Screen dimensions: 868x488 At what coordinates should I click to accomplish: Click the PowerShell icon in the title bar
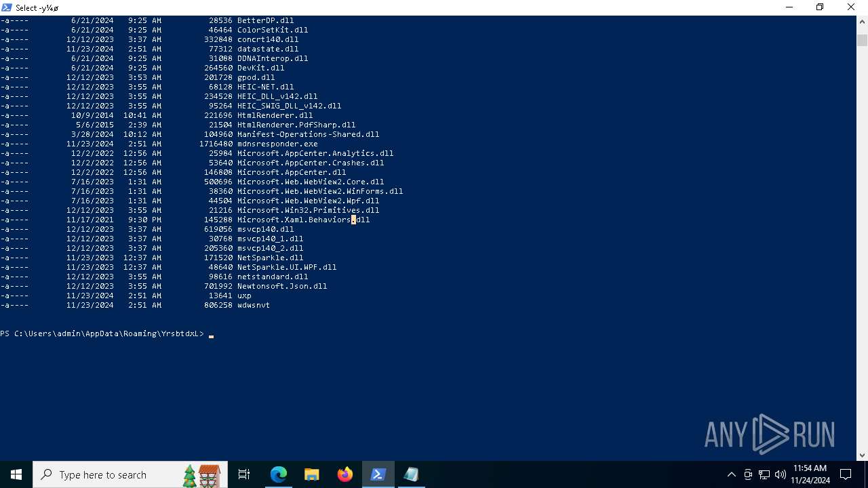(6, 7)
